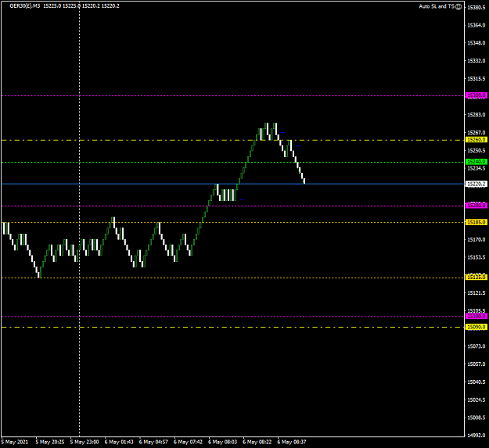
Task: Select the magenta 15300.0 price label
Action: [x=476, y=95]
